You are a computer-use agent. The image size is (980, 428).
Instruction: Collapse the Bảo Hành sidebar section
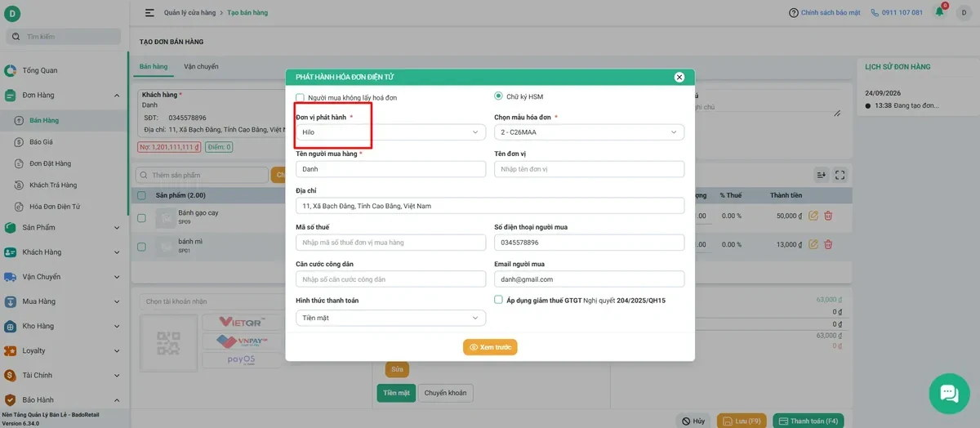click(x=64, y=400)
